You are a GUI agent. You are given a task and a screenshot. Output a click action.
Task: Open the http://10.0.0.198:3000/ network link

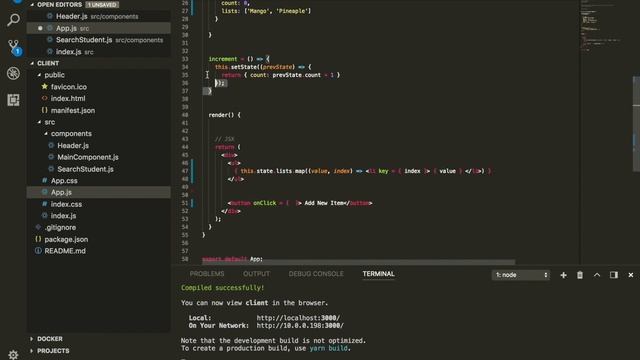coord(300,325)
